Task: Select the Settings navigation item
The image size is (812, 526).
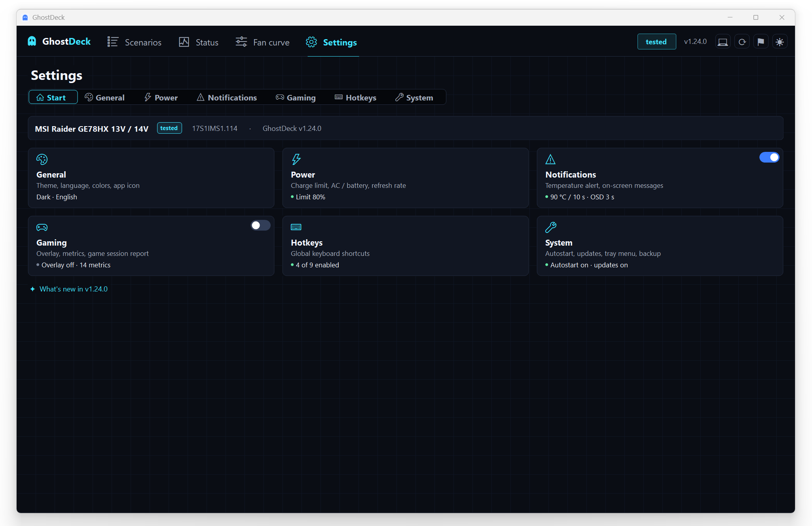Action: point(332,42)
